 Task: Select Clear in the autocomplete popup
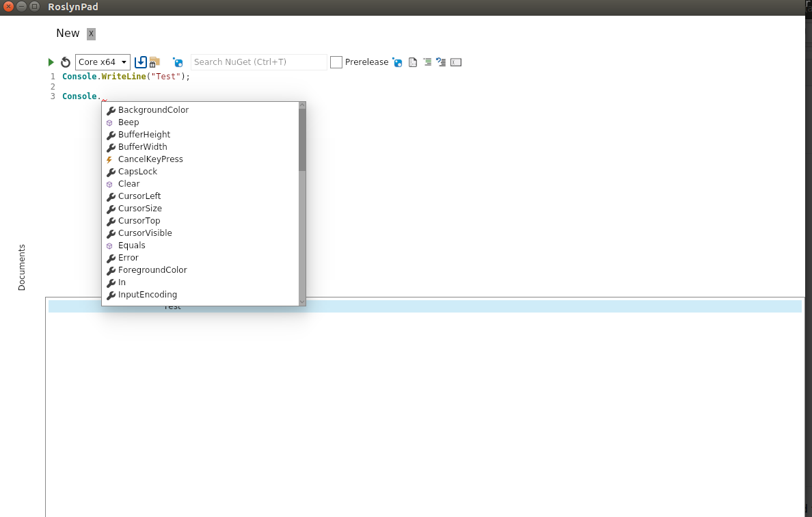128,183
